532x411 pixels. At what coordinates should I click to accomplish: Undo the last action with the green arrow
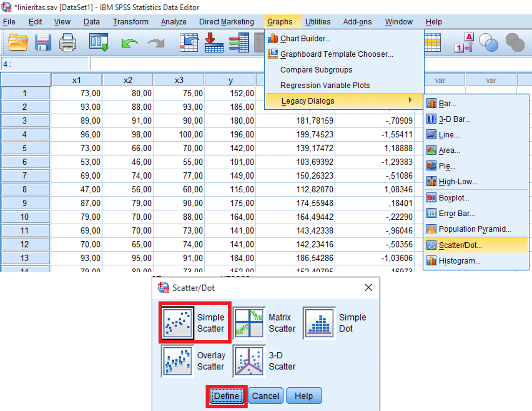tap(129, 42)
